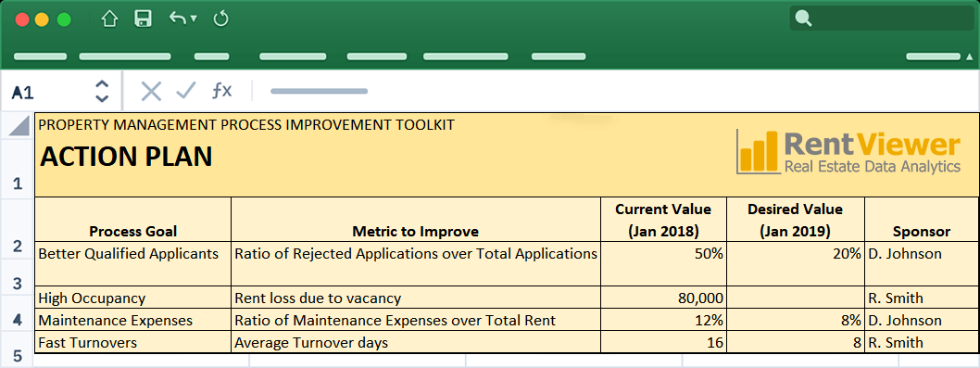Select the 12% current value cell

(x=663, y=321)
